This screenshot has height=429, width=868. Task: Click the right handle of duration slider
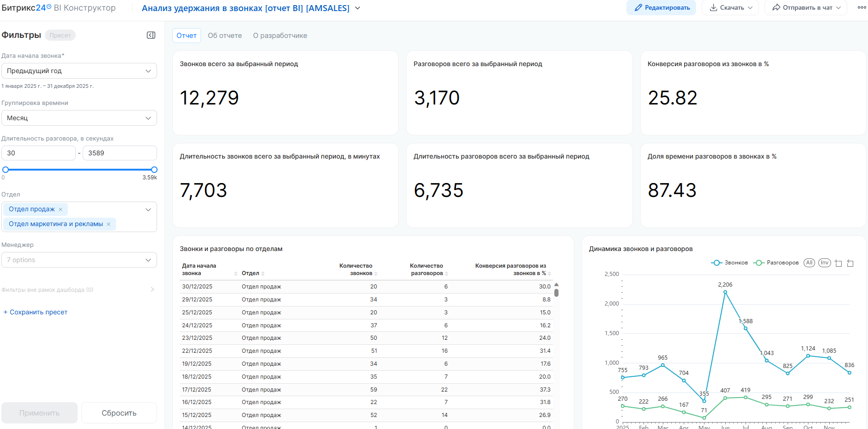click(154, 170)
